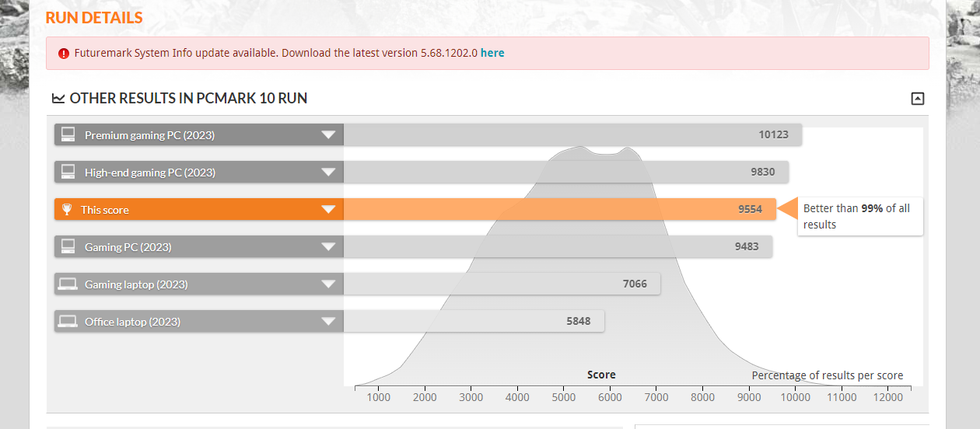Click the Office laptop icon
Image resolution: width=980 pixels, height=429 pixels.
coord(68,321)
